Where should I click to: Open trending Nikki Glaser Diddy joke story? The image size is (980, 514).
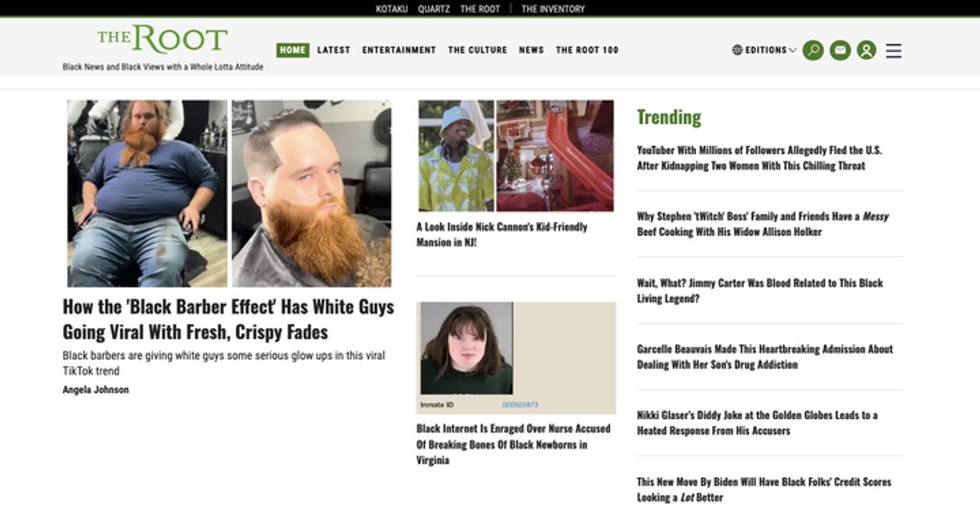tap(757, 423)
